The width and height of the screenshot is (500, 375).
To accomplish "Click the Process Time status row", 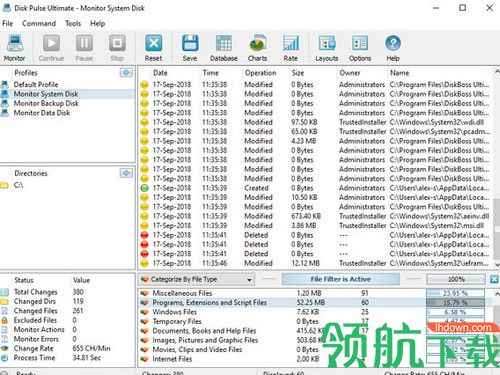I will [68, 358].
